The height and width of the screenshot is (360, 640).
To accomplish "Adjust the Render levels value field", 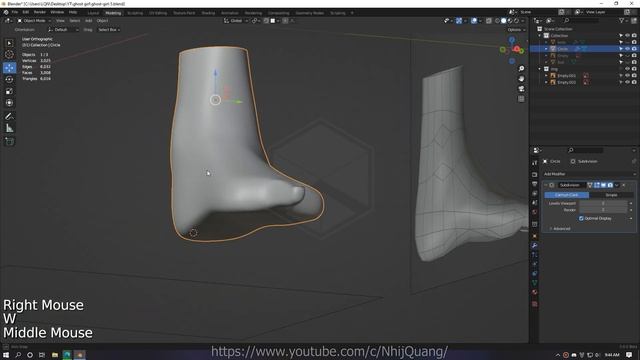I will [x=603, y=210].
